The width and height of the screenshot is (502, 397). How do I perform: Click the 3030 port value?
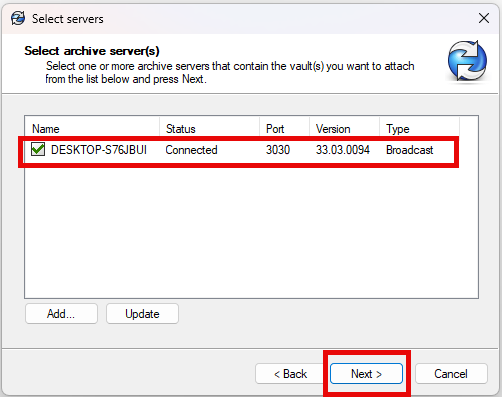pyautogui.click(x=278, y=150)
